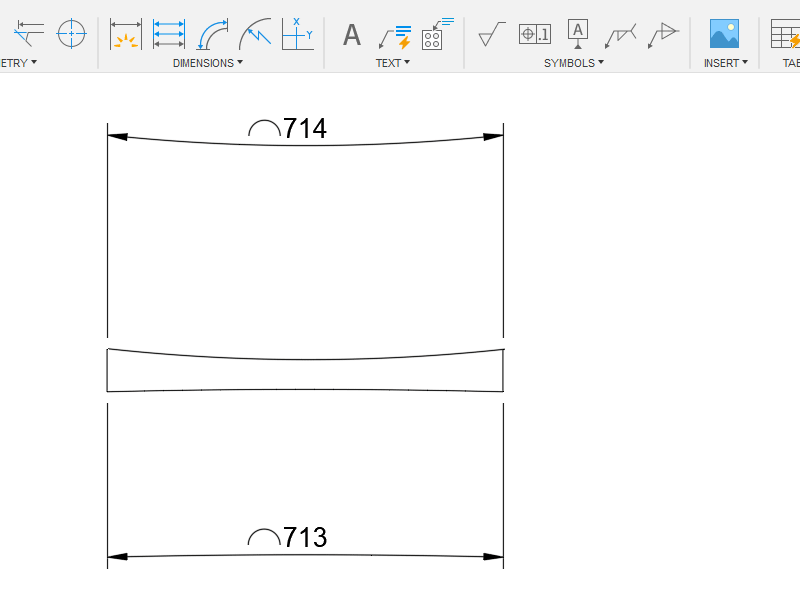Image resolution: width=800 pixels, height=600 pixels.
Task: Click the Table tool icon
Action: [x=785, y=34]
